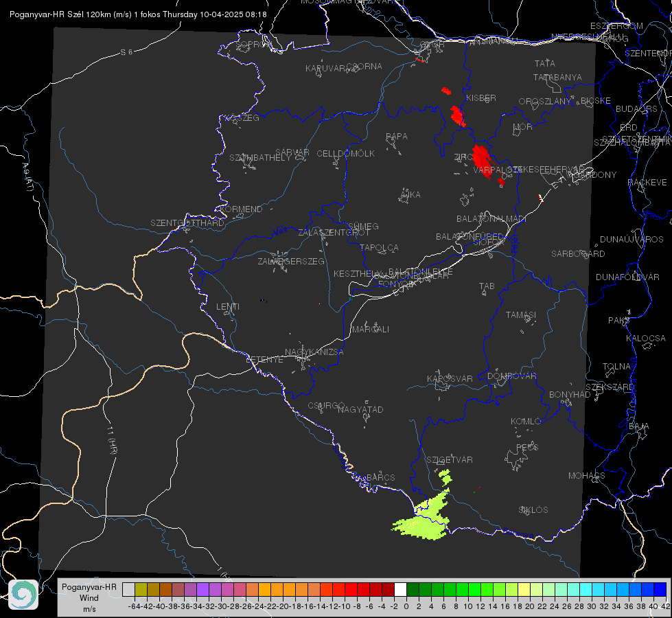Viewport: 672px width, 618px height.
Task: Click the TATABANYA city label
Action: tap(557, 77)
